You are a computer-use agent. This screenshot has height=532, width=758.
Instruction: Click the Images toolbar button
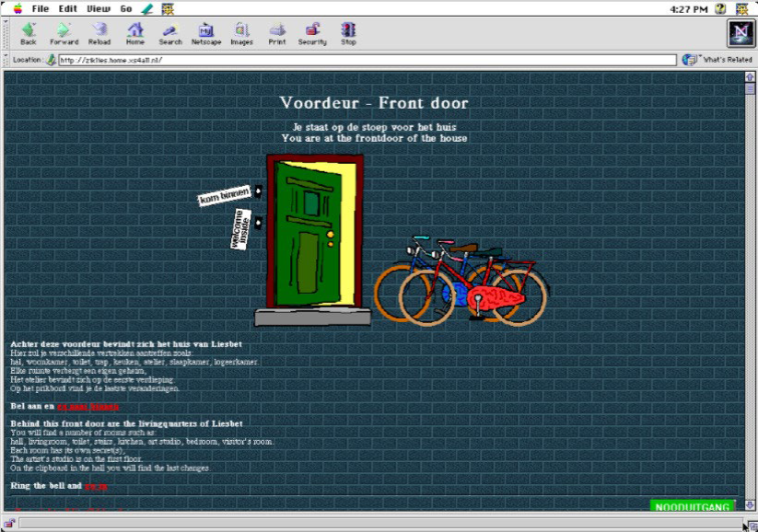click(x=241, y=34)
